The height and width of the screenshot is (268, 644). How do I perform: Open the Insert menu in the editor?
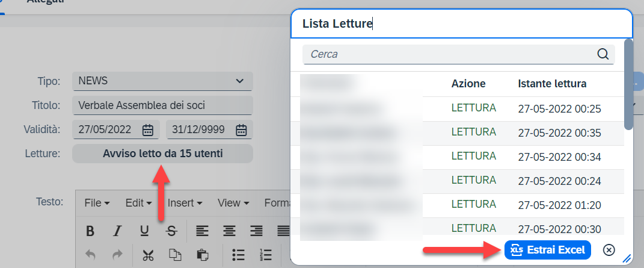[x=185, y=203]
